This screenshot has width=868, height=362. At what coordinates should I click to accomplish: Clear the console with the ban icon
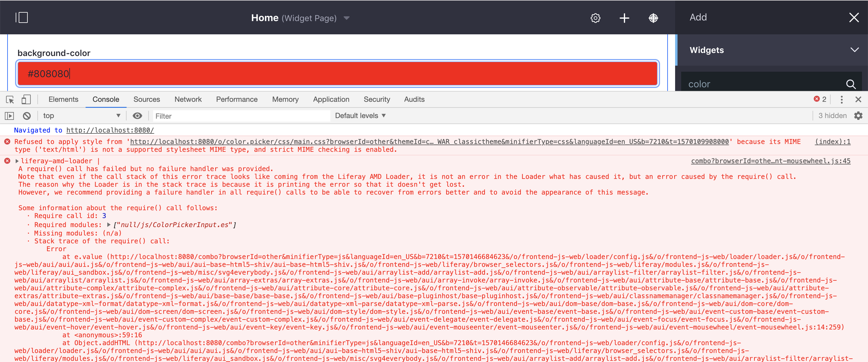tap(27, 116)
